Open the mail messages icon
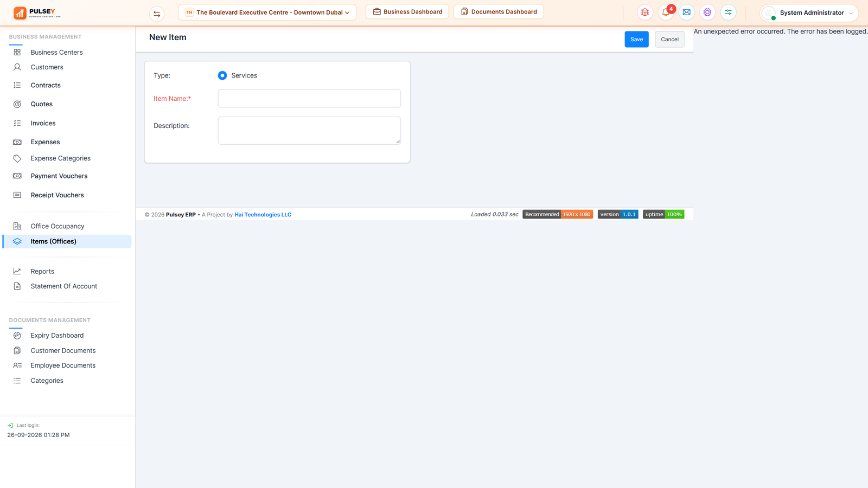 pyautogui.click(x=687, y=12)
